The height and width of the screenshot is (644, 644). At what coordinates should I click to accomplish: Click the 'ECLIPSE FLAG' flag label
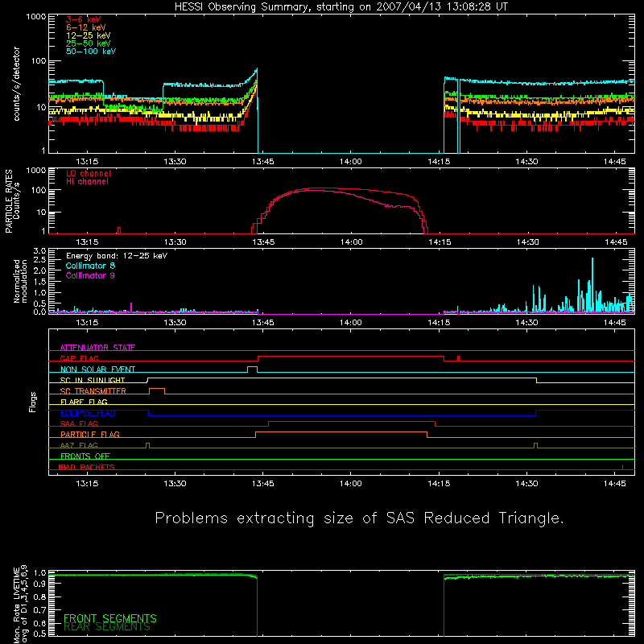coord(88,413)
